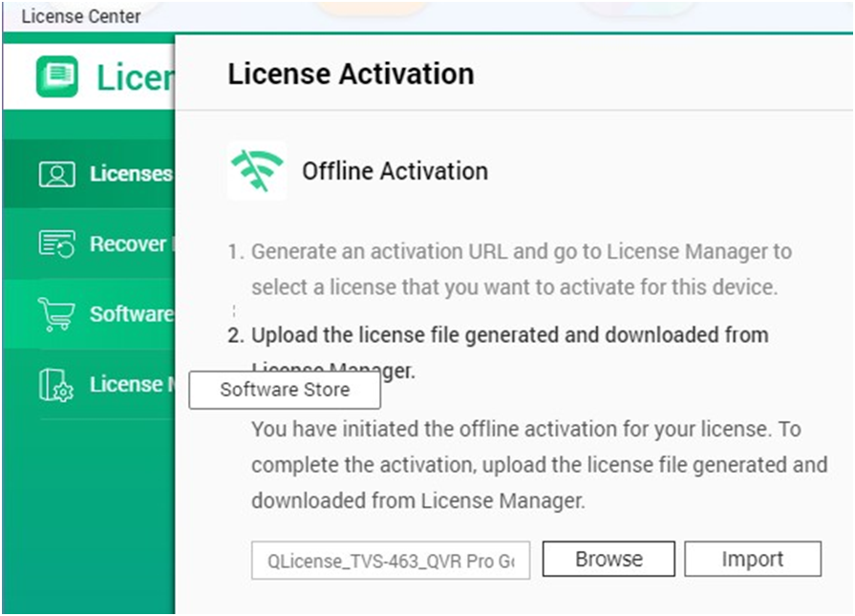Click the Recover licenses icon in sidebar
This screenshot has height=616, width=855.
click(x=56, y=244)
